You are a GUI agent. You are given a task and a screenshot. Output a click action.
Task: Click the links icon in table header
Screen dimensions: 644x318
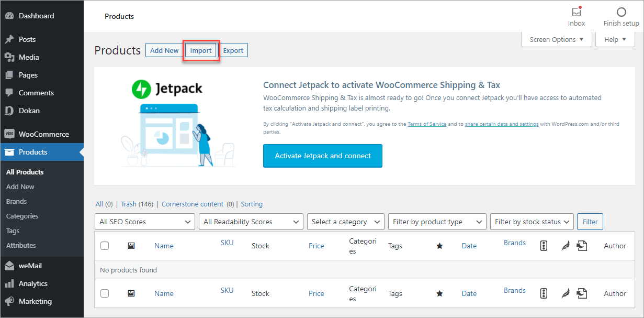pos(582,246)
